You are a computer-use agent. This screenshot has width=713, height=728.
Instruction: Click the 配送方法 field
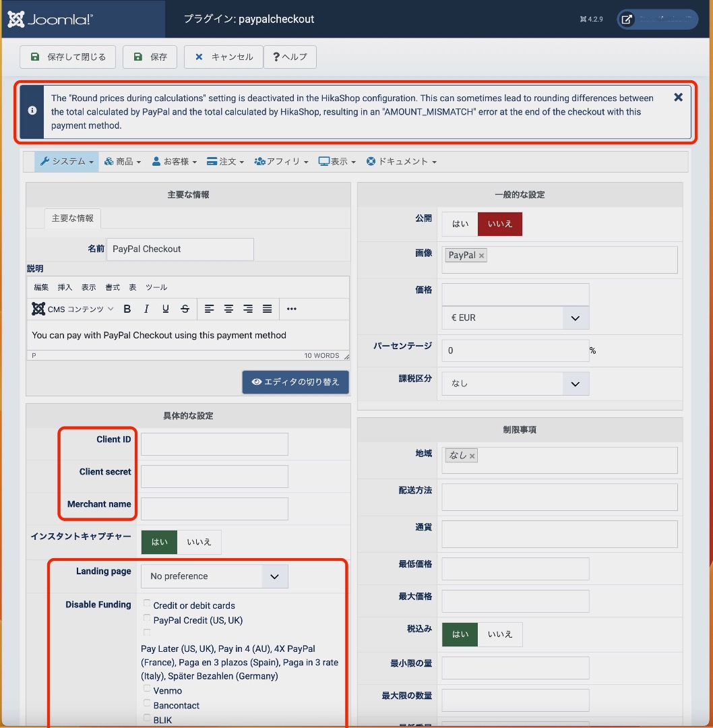(x=559, y=497)
